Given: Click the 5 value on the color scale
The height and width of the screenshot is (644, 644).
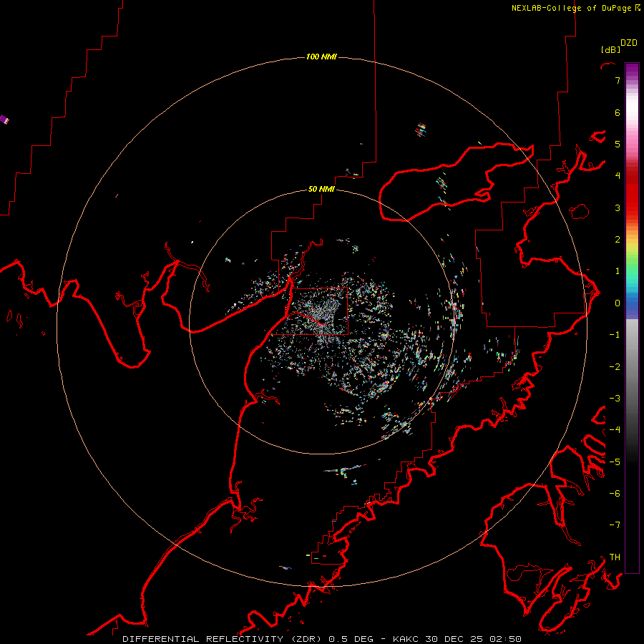Looking at the screenshot, I should 618,144.
